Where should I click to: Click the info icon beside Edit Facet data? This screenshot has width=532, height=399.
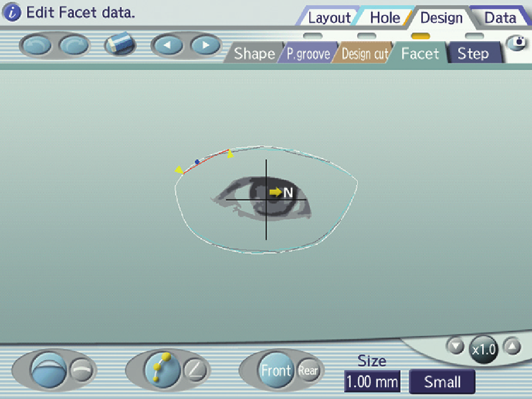(x=13, y=13)
